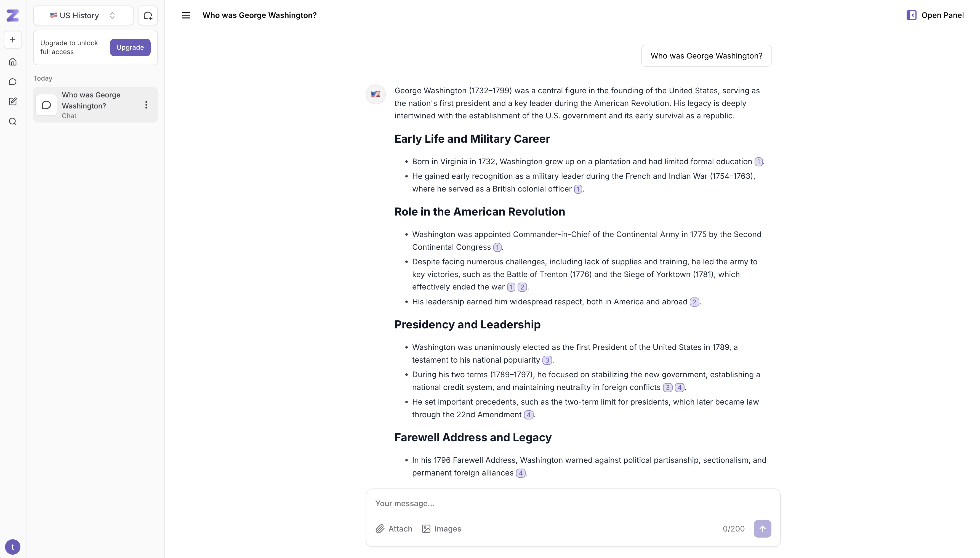Click the send message arrow
The height and width of the screenshot is (558, 980).
(762, 528)
